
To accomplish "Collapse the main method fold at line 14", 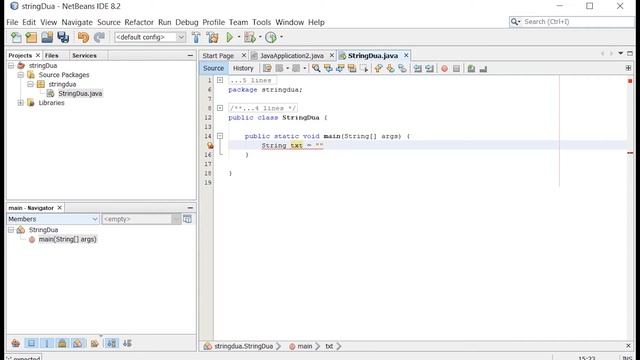I will click(220, 136).
